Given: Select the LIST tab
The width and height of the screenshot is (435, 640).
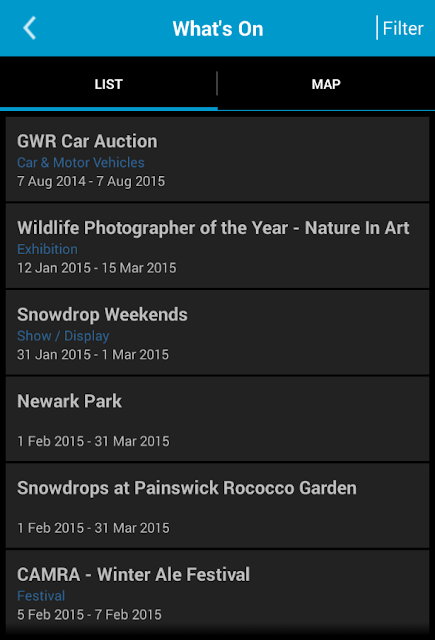Looking at the screenshot, I should (x=109, y=84).
